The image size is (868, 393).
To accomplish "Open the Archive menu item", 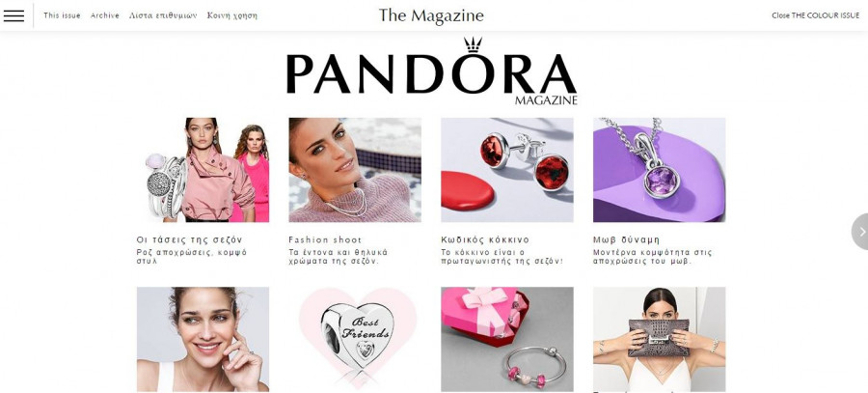I will (105, 15).
